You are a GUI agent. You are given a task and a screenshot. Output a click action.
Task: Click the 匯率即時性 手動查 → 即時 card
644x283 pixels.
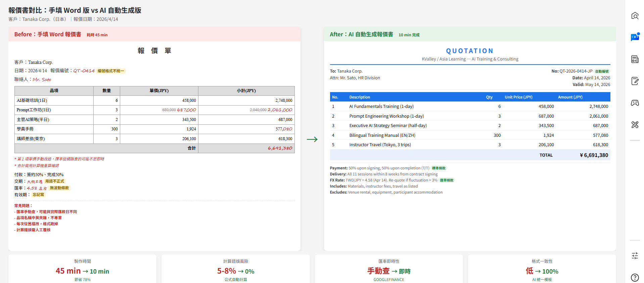[x=389, y=269]
